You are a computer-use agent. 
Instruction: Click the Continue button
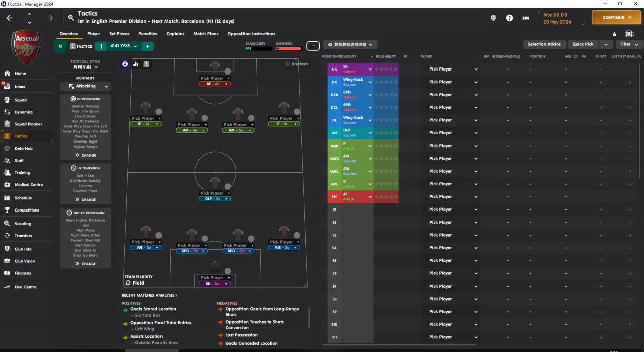pyautogui.click(x=616, y=17)
